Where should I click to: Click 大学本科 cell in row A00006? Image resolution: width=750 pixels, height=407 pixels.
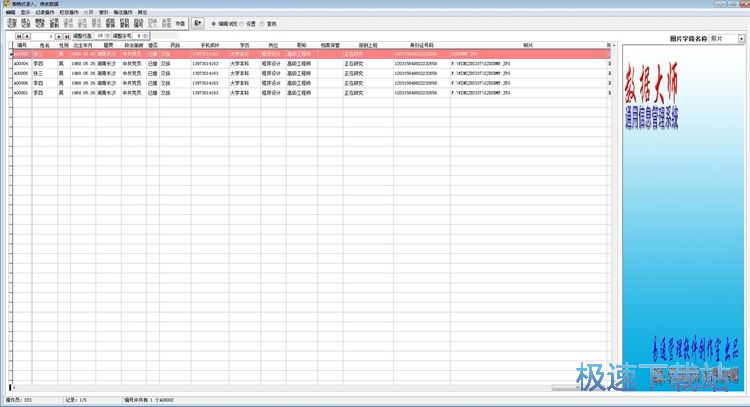coord(244,83)
